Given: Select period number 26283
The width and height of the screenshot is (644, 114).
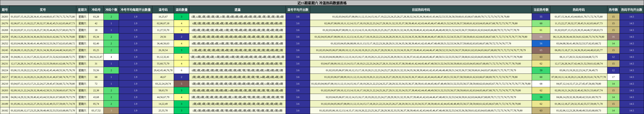Looking at the screenshot, I should [x=5, y=17].
